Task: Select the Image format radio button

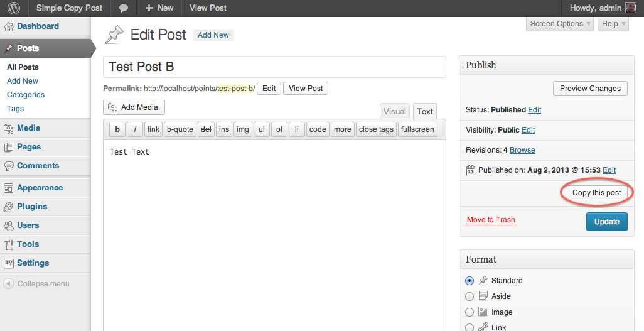Action: point(470,312)
